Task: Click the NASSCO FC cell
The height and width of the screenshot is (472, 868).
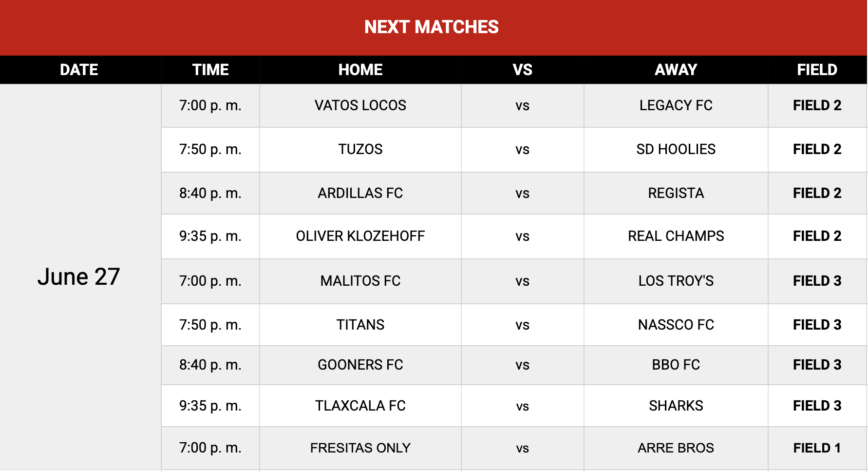Action: coord(676,325)
